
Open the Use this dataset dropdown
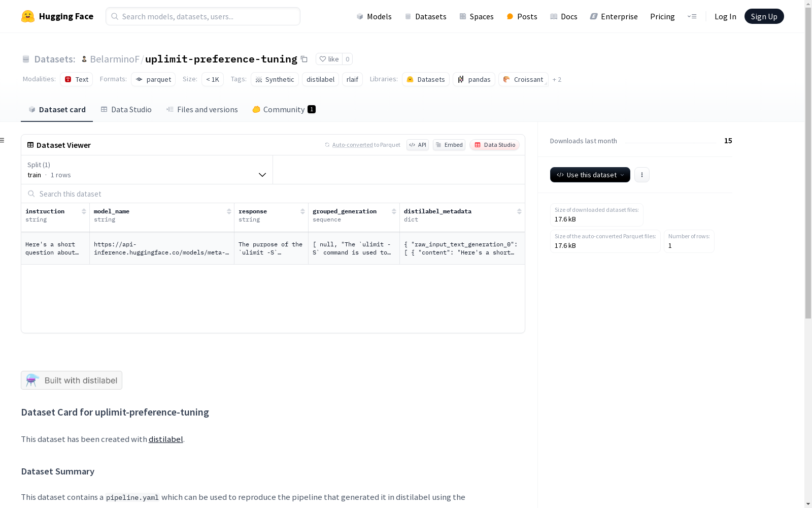pyautogui.click(x=590, y=175)
